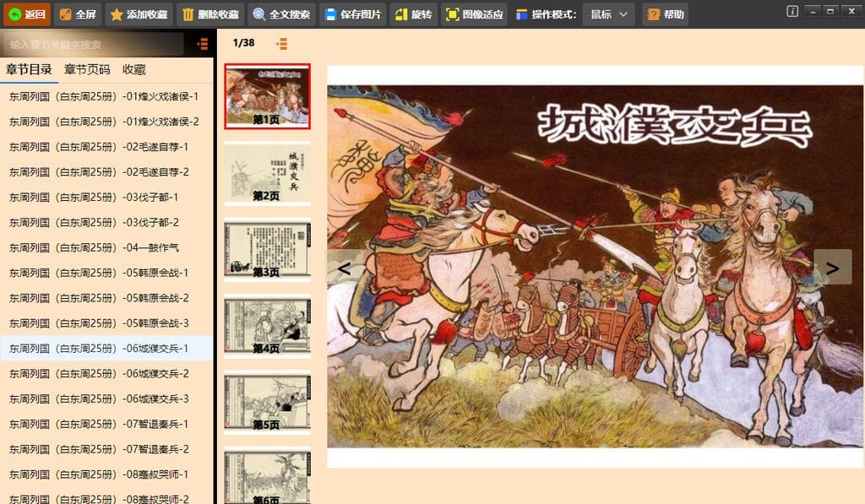Switch to the 收藏 favorites tab

tap(134, 70)
